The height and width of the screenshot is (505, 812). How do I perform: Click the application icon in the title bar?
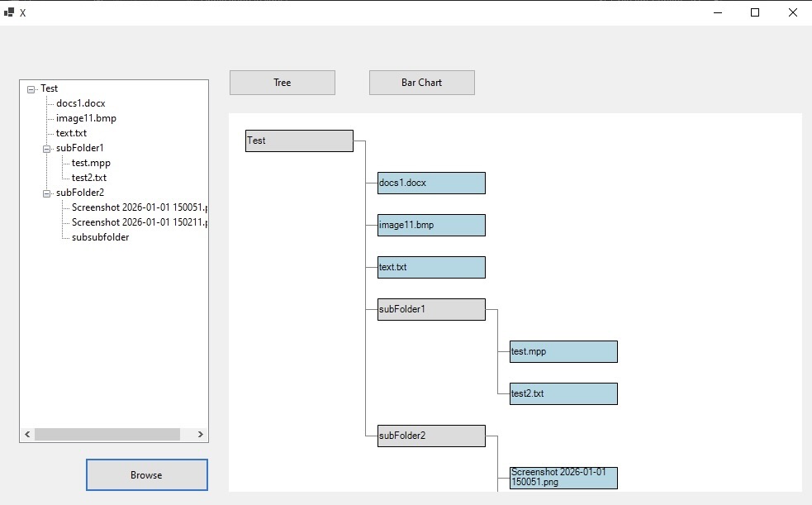(x=9, y=12)
